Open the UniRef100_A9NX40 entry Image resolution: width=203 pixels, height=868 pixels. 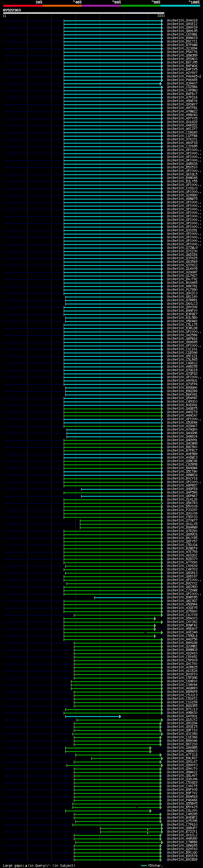point(182,115)
